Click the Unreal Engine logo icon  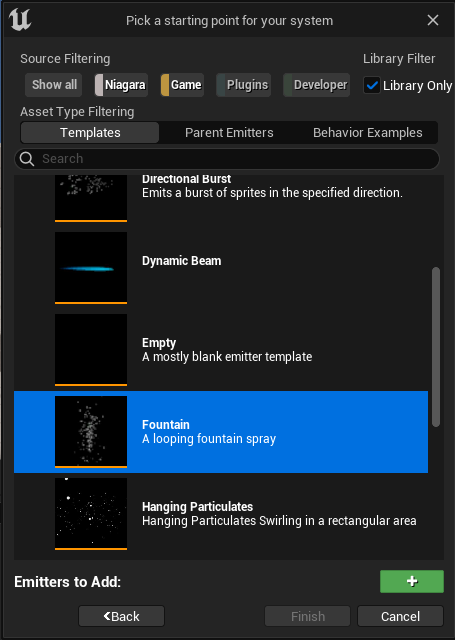[20, 20]
